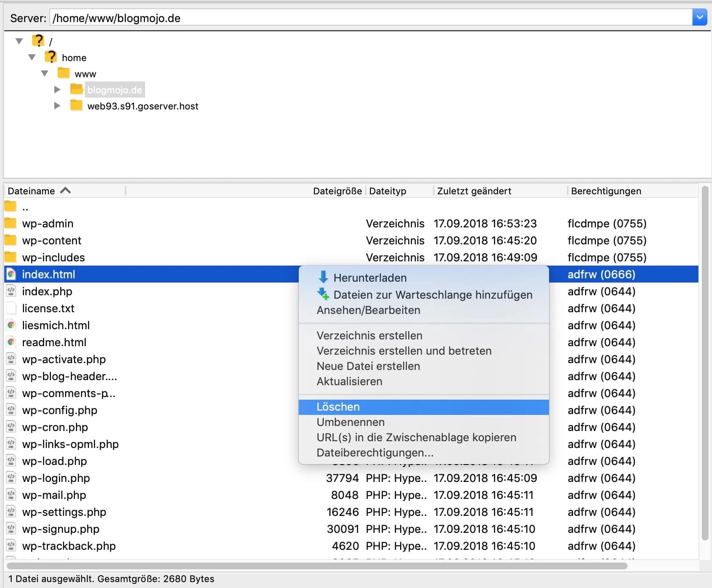This screenshot has height=588, width=712.
Task: Toggle the Dateiname sort direction arrow
Action: pyautogui.click(x=66, y=190)
